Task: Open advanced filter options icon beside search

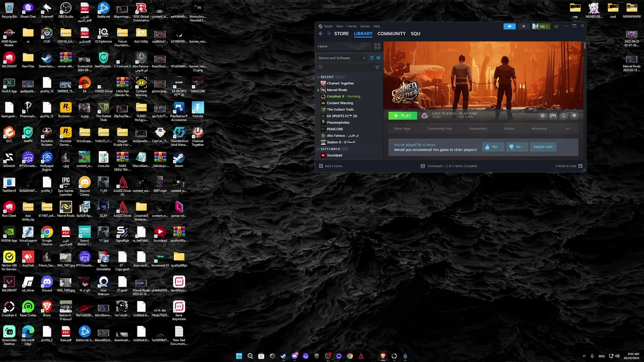Action: point(377,67)
